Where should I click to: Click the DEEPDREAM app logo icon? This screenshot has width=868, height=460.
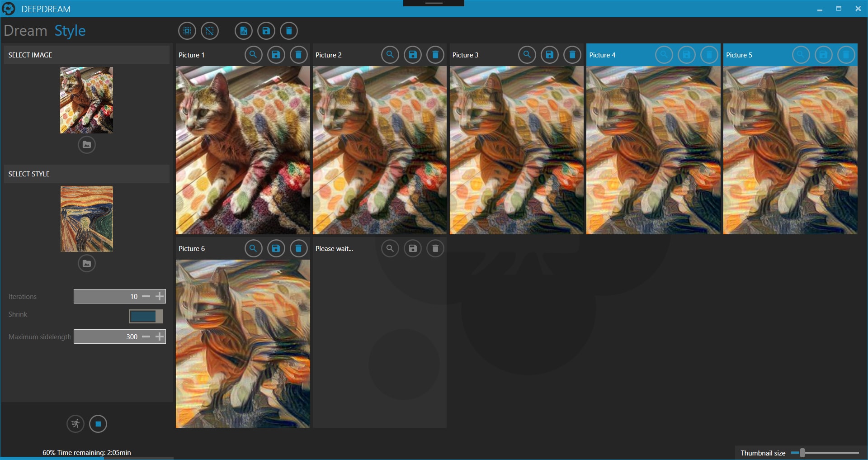click(x=9, y=9)
